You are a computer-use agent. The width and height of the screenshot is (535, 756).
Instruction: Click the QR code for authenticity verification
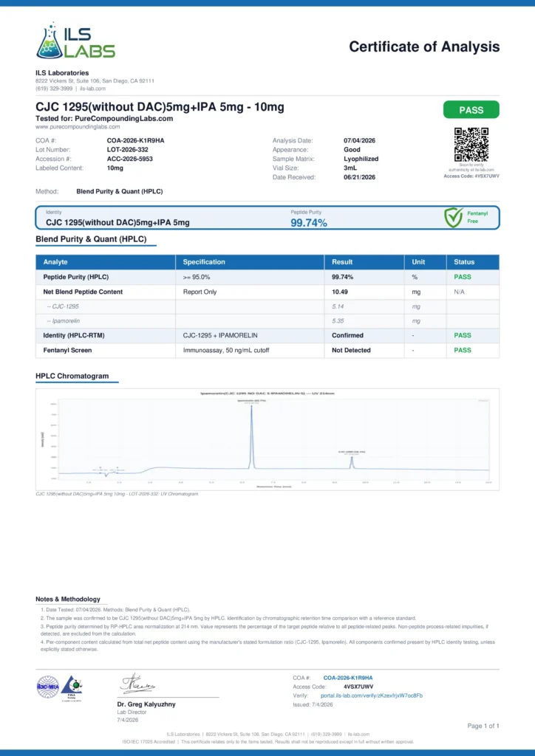pos(471,145)
